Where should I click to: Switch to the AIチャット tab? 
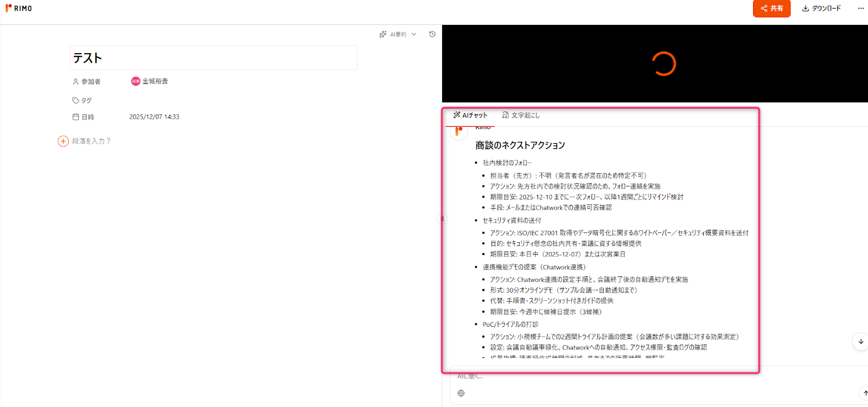coord(470,115)
